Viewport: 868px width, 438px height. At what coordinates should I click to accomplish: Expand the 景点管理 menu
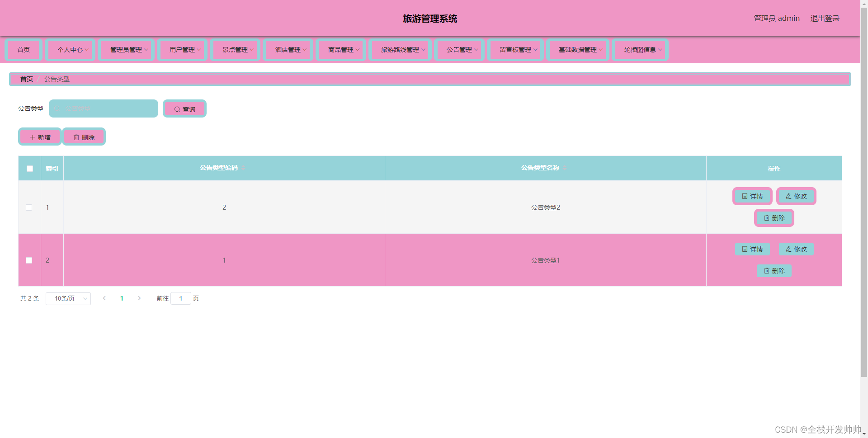coord(235,50)
